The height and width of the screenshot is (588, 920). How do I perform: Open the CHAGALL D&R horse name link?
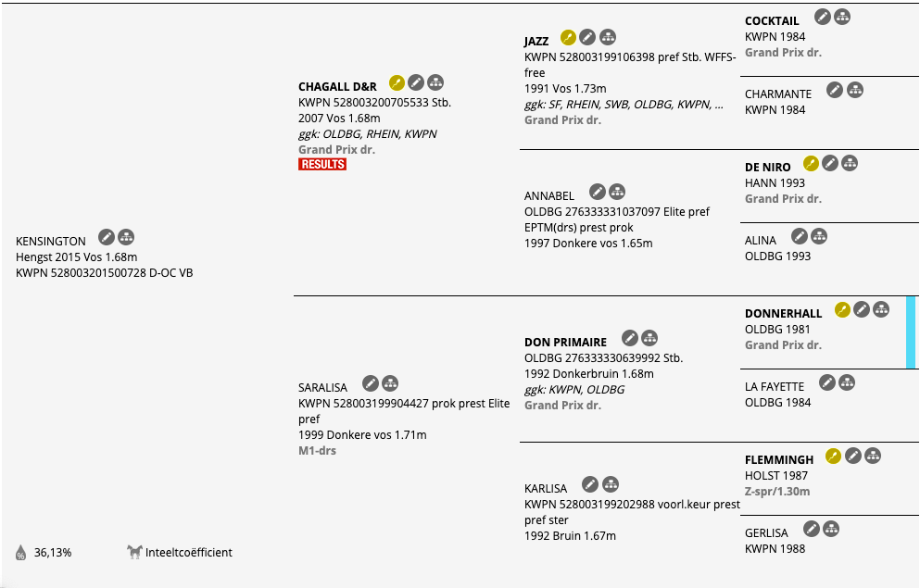[337, 87]
